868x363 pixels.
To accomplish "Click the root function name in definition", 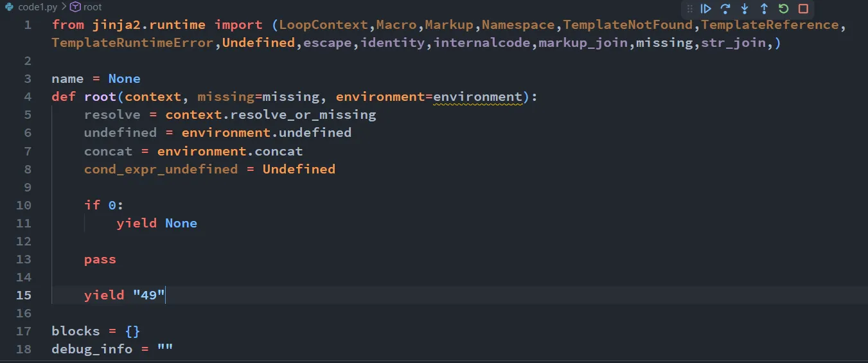I will 100,97.
